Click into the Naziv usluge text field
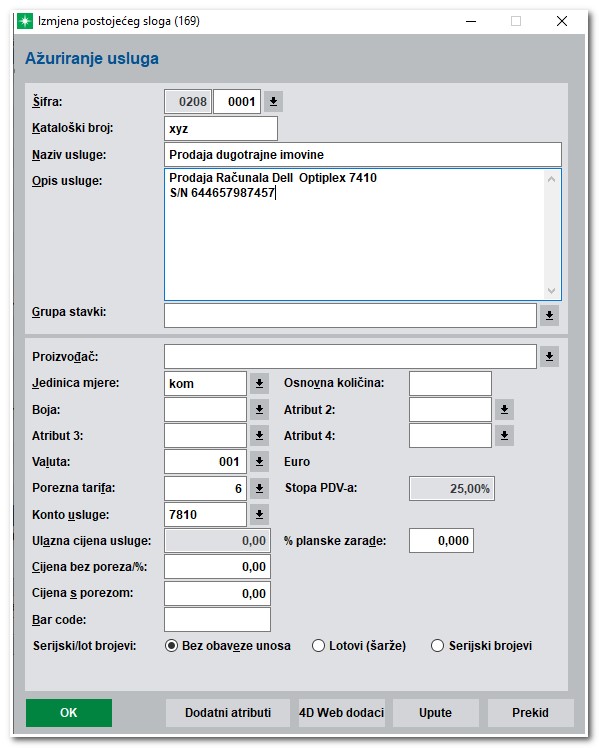The width and height of the screenshot is (599, 748). point(363,155)
